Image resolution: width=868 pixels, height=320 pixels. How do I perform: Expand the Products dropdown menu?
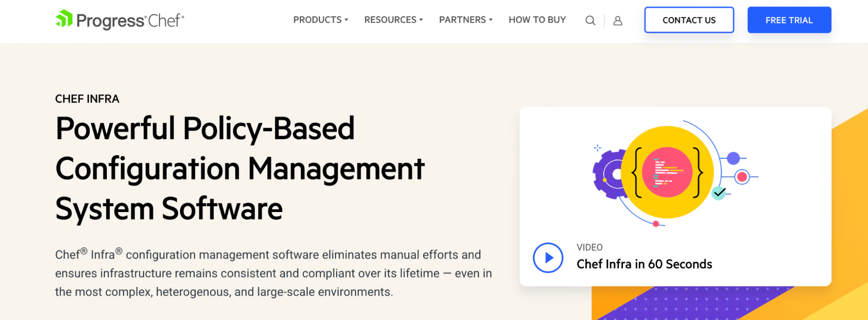coord(320,20)
